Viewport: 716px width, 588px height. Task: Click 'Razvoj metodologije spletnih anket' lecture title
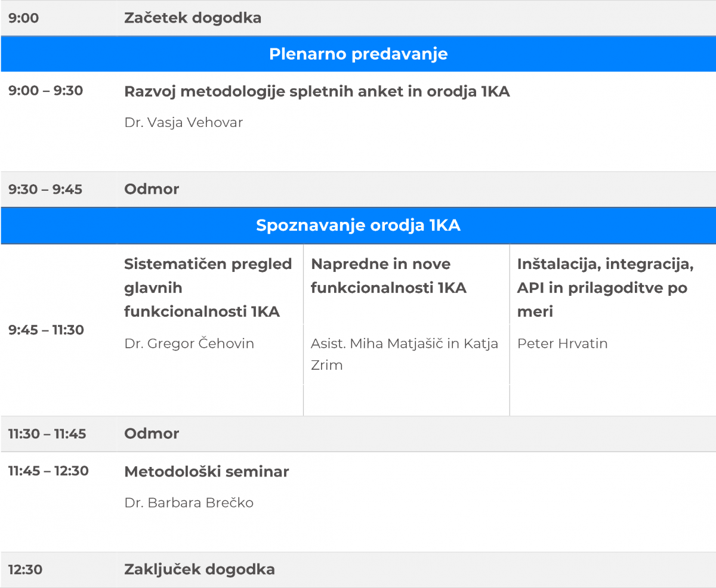point(317,92)
